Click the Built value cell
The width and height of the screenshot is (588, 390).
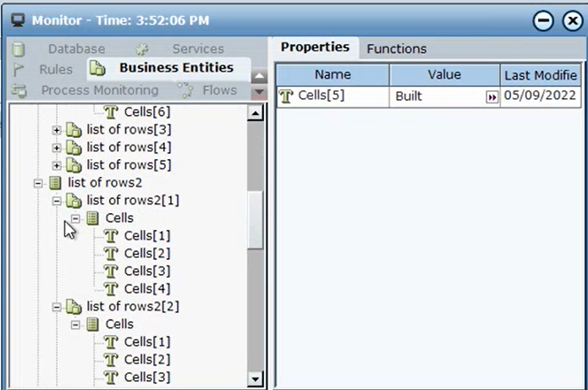436,97
